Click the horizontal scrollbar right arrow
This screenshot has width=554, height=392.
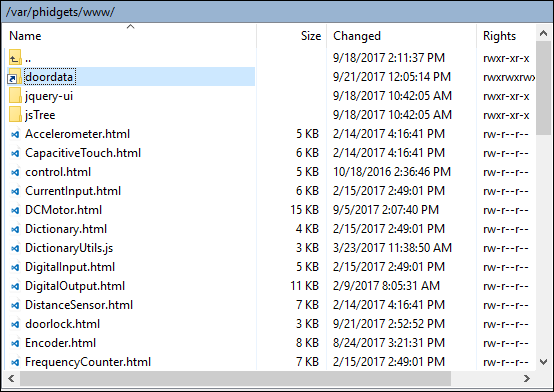[x=527, y=379]
